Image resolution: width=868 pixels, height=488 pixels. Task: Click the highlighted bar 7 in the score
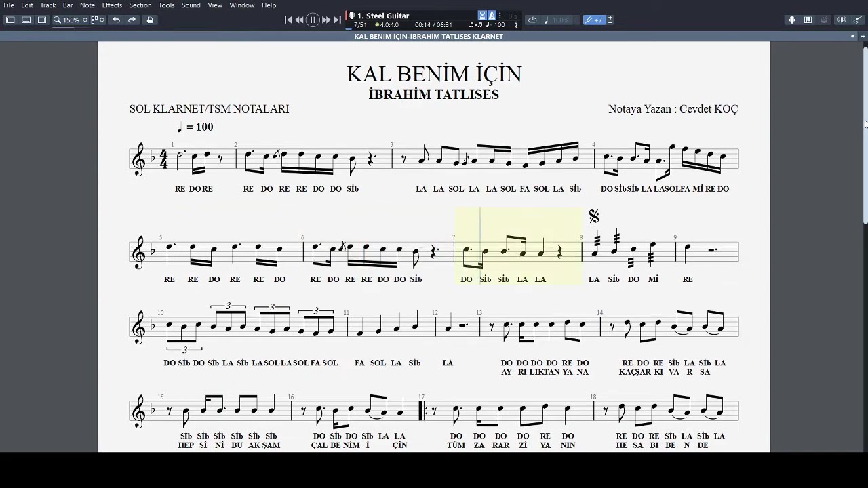pos(518,247)
